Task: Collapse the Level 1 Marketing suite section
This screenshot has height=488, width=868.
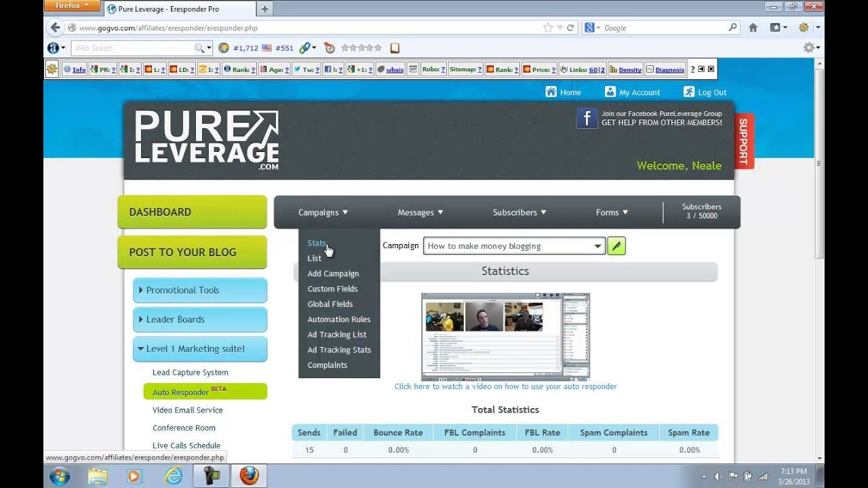Action: pyautogui.click(x=200, y=348)
